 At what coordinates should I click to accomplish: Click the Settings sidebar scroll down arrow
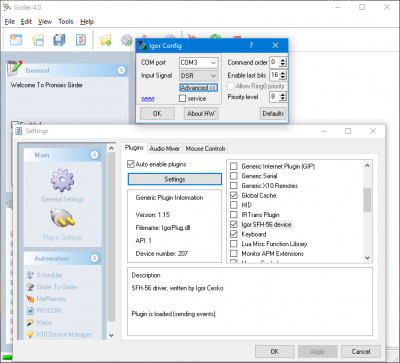pos(111,335)
